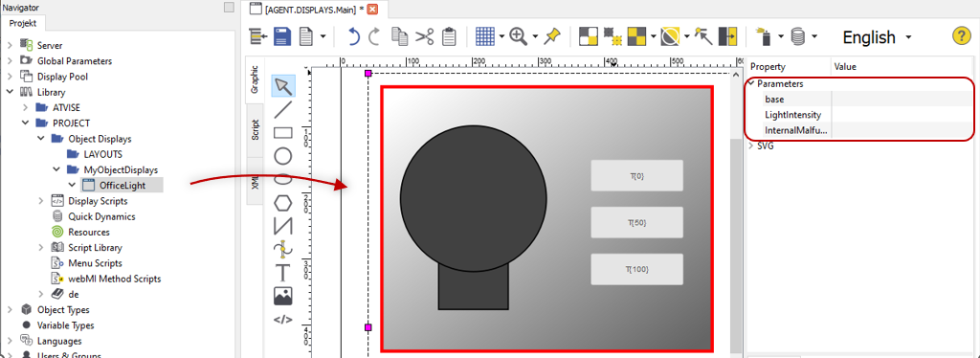Click the yellow pin icon
This screenshot has height=358, width=980.
(x=551, y=37)
